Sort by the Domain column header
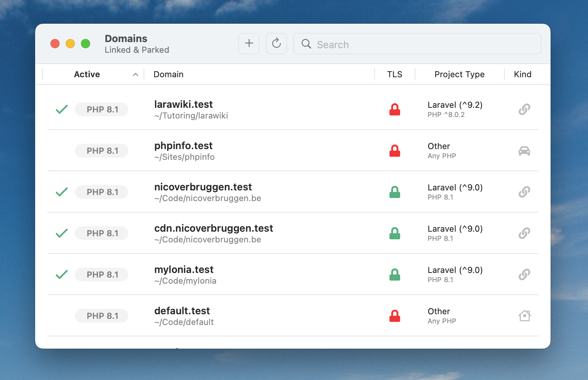Image resolution: width=588 pixels, height=380 pixels. point(168,74)
